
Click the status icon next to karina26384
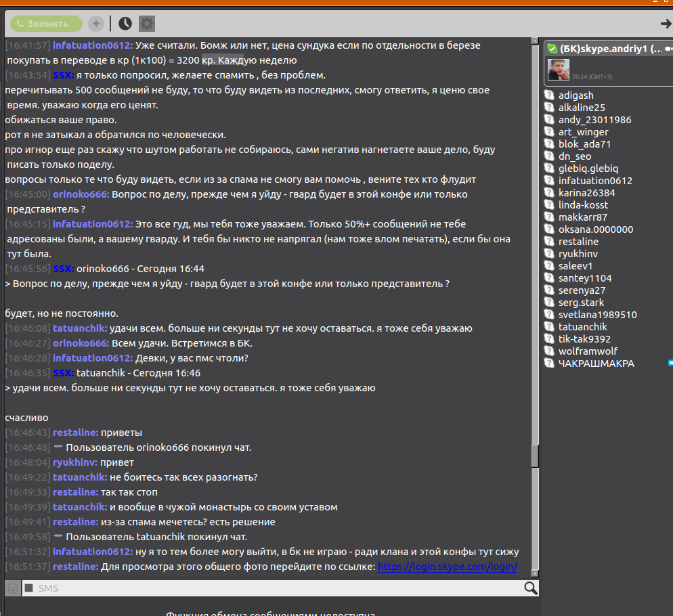click(x=549, y=193)
